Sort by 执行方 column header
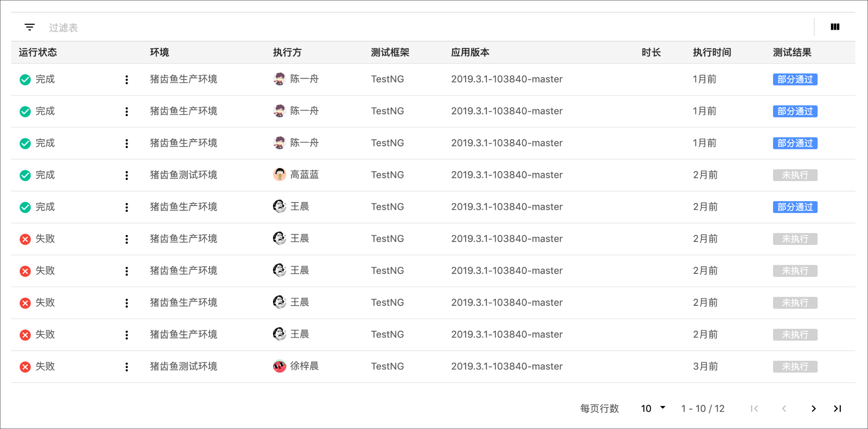Image resolution: width=868 pixels, height=429 pixels. click(287, 52)
